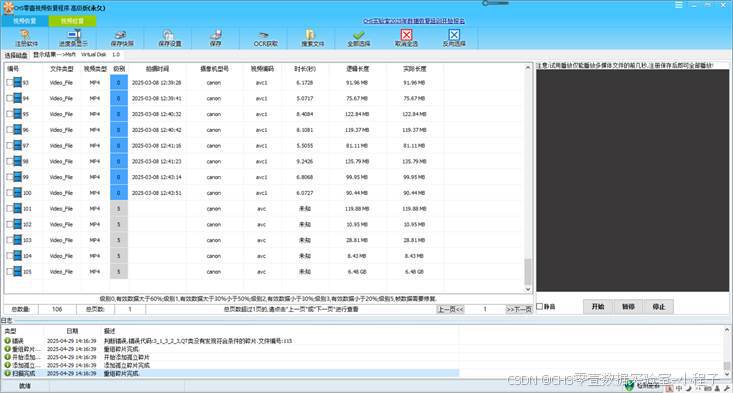Switch to the 视频恢复 tab
Screen dimensions: 733x393
click(25, 21)
